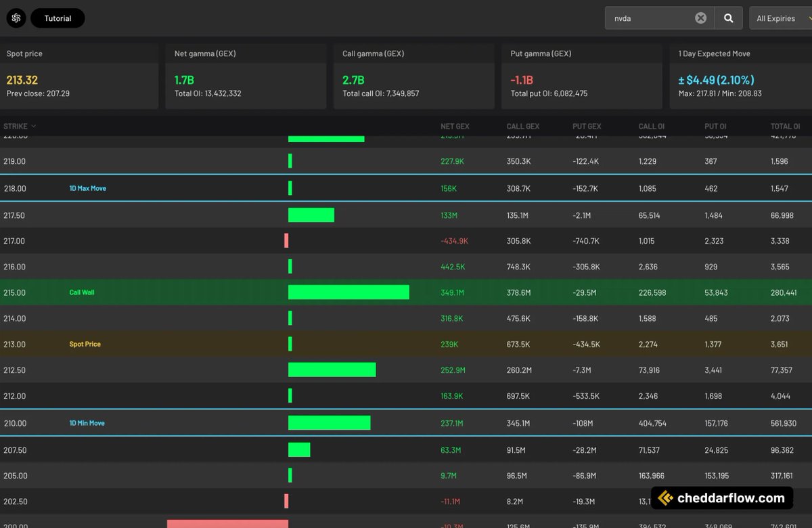Click put OI value 157,176
Image resolution: width=812 pixels, height=528 pixels.
point(716,423)
